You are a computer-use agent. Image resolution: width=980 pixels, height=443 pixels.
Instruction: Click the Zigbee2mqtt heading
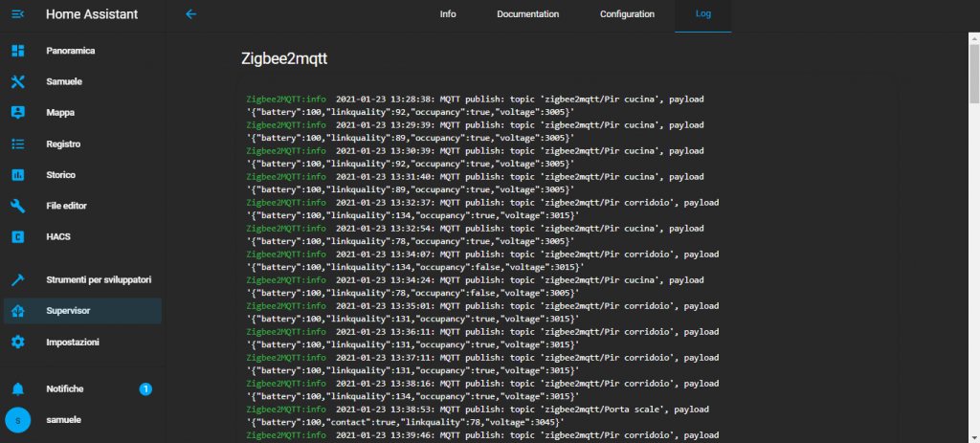click(284, 59)
